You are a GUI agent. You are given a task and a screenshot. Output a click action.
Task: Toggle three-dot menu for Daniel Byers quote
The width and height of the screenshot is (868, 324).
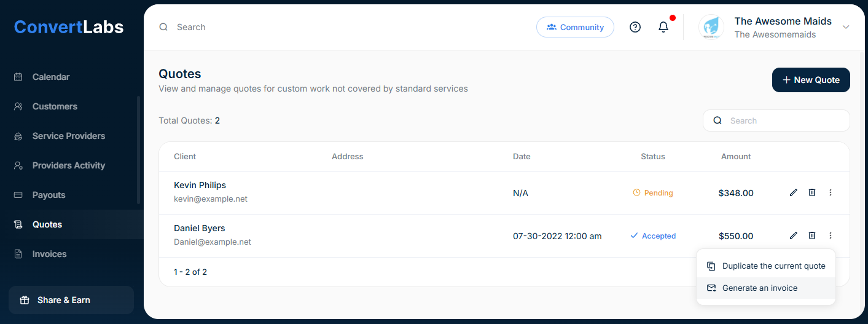pyautogui.click(x=831, y=235)
